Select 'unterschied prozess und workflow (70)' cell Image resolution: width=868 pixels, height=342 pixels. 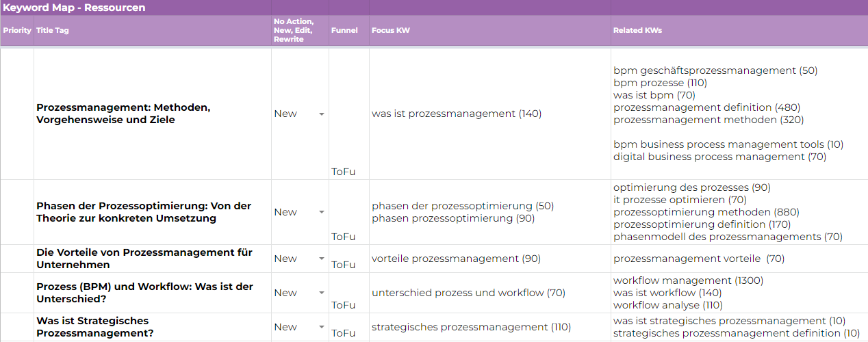point(468,293)
